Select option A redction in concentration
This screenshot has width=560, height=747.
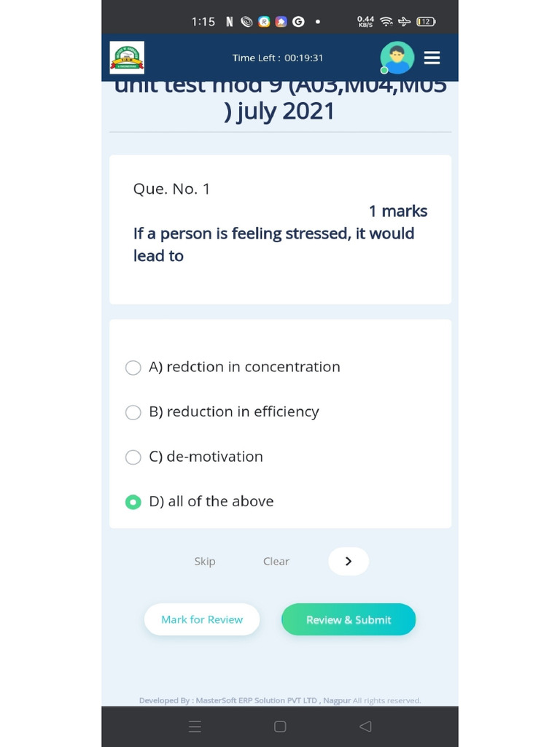click(133, 368)
